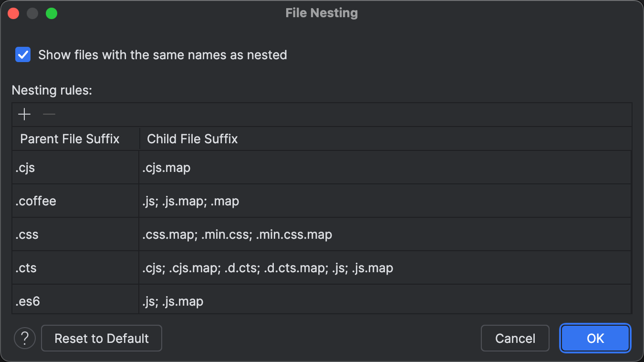Screen dimensions: 644x362
Task: Confirm with the OK button
Action: pyautogui.click(x=595, y=339)
